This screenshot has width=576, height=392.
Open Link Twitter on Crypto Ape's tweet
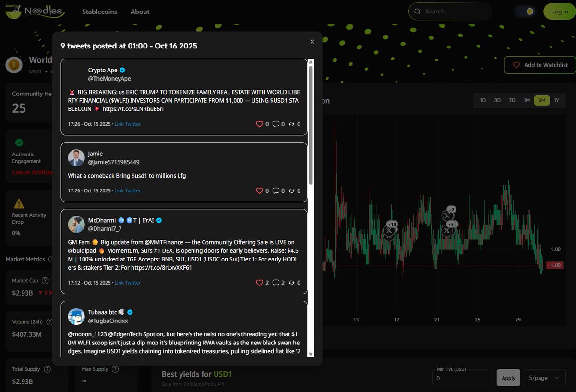[127, 124]
